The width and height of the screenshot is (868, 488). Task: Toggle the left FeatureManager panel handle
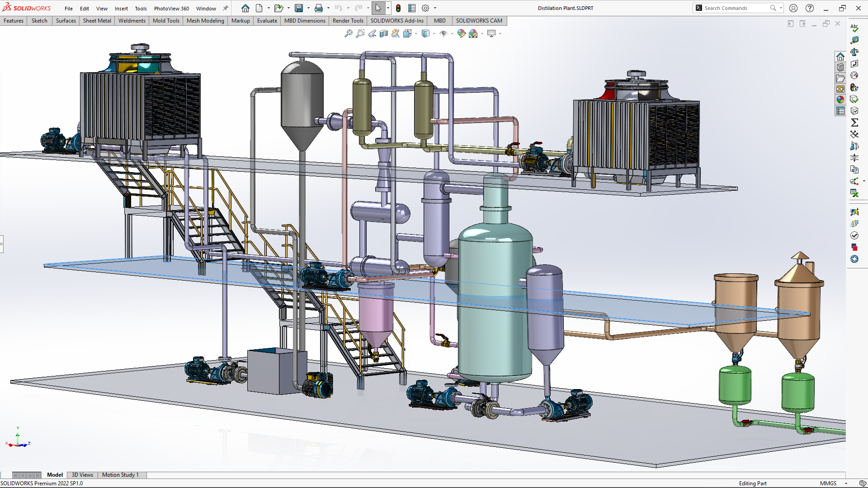click(x=1, y=244)
